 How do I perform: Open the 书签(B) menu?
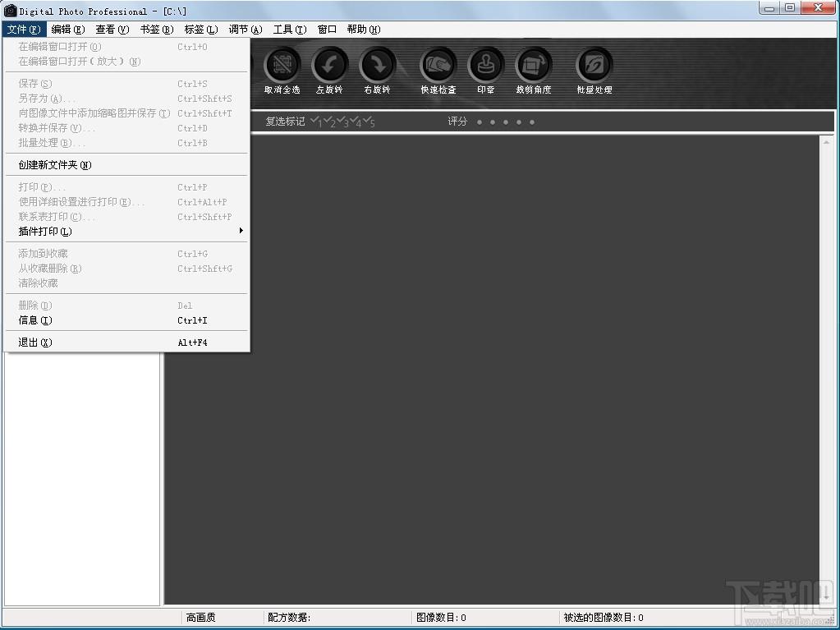[x=157, y=30]
